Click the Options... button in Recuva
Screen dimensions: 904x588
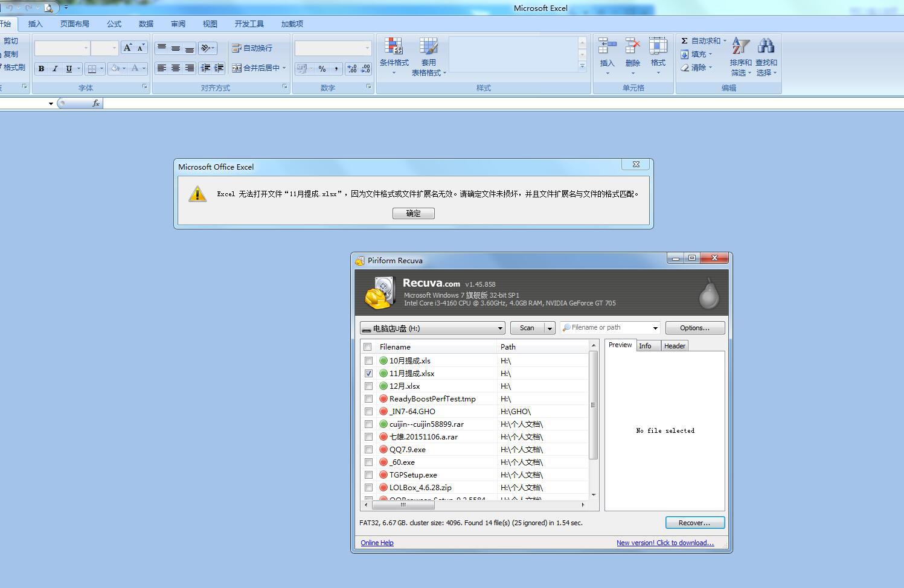click(x=695, y=328)
